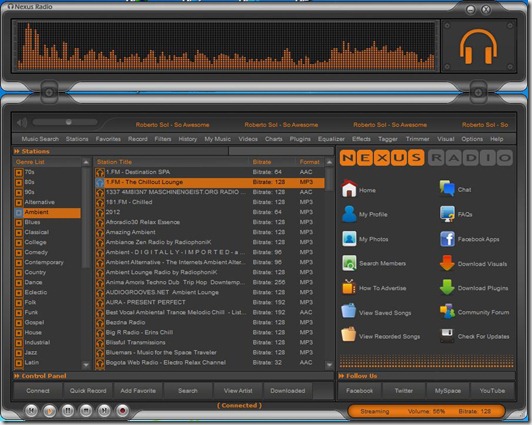Click the Check For Updates icon
Screen dimensions: 532x425
coord(447,336)
